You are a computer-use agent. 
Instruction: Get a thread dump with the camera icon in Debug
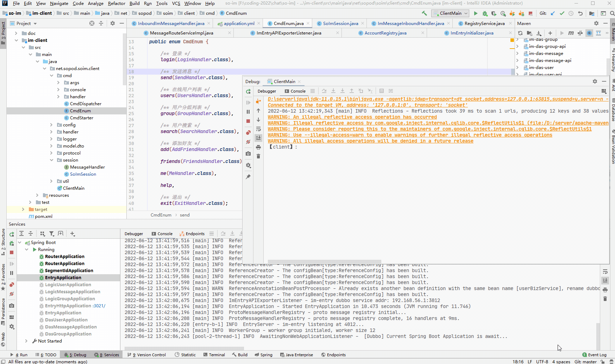coord(248,153)
